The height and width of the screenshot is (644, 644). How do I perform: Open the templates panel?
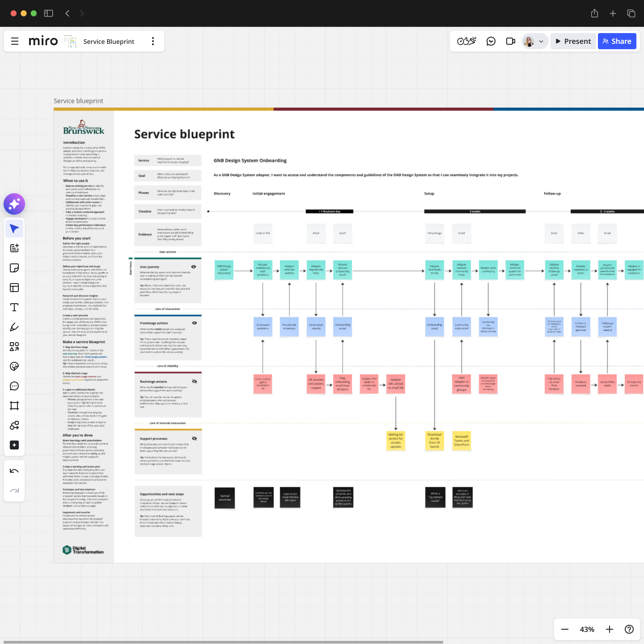click(14, 288)
